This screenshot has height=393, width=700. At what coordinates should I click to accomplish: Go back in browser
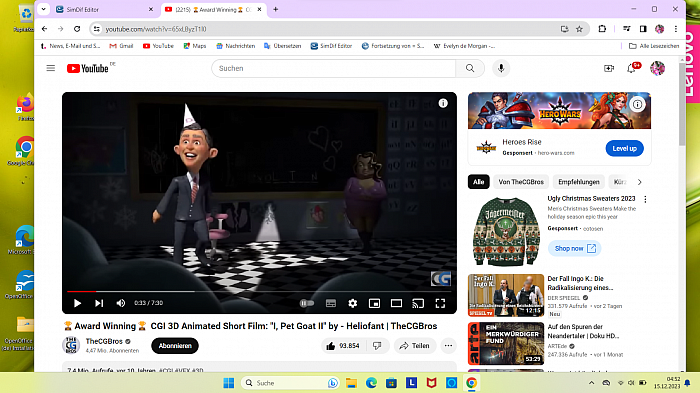point(45,29)
